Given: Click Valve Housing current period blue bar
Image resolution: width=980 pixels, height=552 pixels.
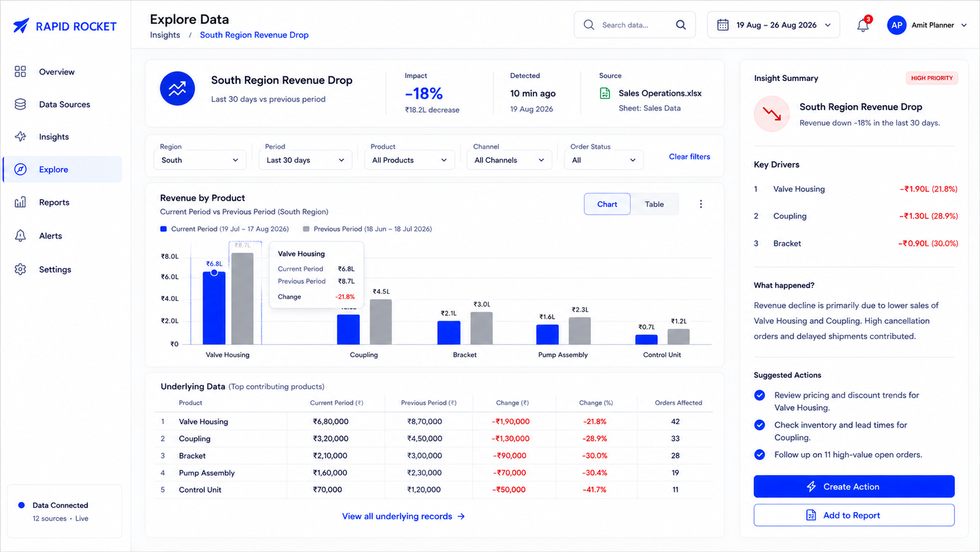Looking at the screenshot, I should pos(214,308).
